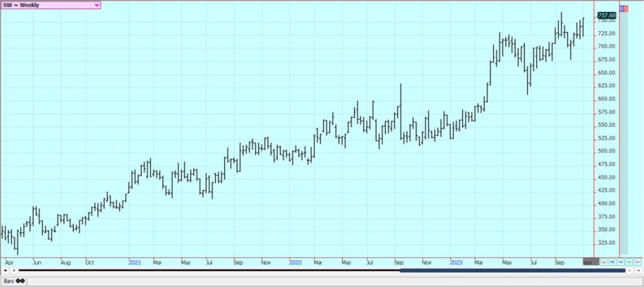
Task: Click the black horizontal scrollbar track
Action: coord(209,271)
